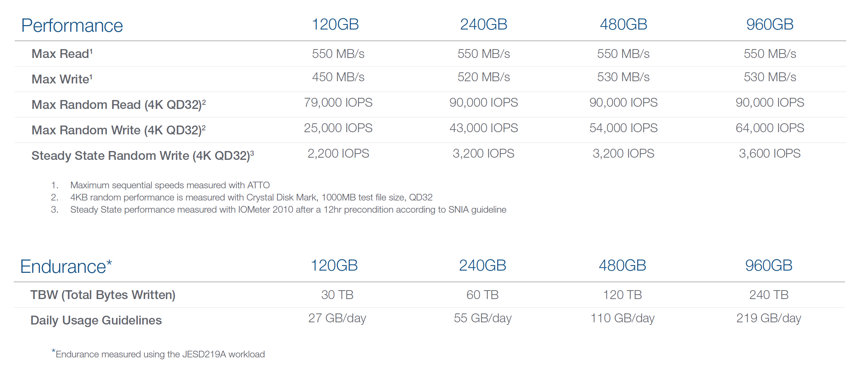
Task: Click the 3,600 IOPS steady state value
Action: coord(770,154)
